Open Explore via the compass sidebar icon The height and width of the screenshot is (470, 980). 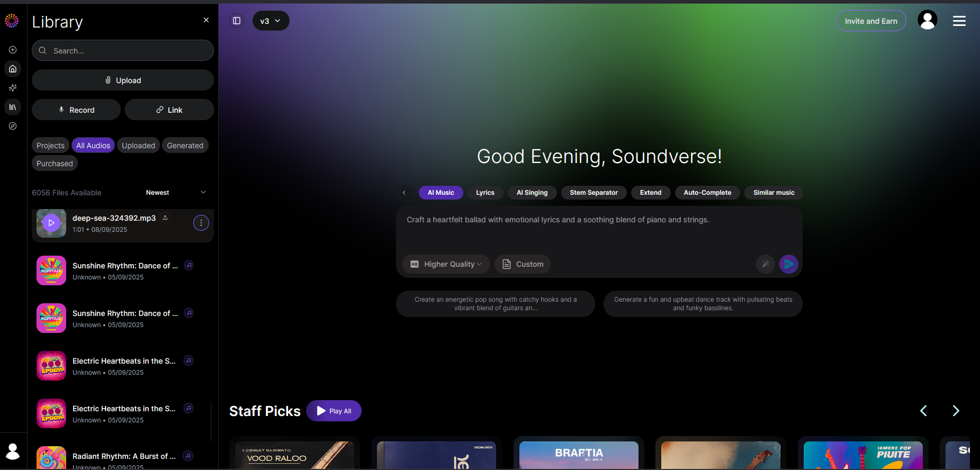(13, 126)
